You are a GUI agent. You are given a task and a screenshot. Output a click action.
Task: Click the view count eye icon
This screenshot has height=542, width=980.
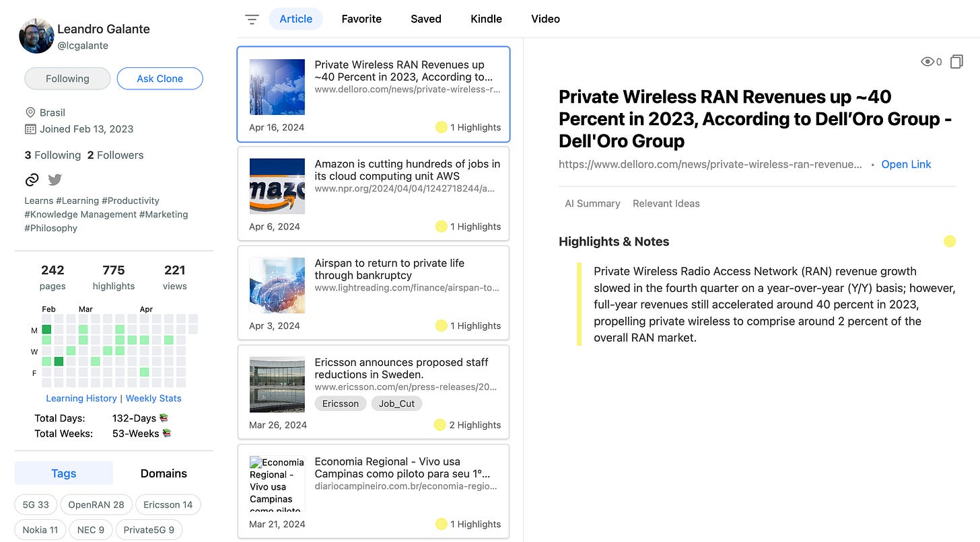point(928,62)
